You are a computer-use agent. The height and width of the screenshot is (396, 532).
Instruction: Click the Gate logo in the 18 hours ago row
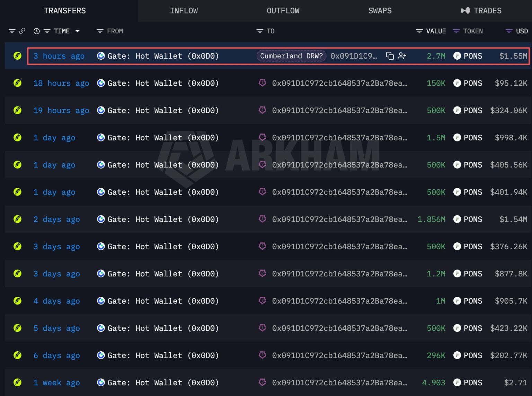point(101,83)
